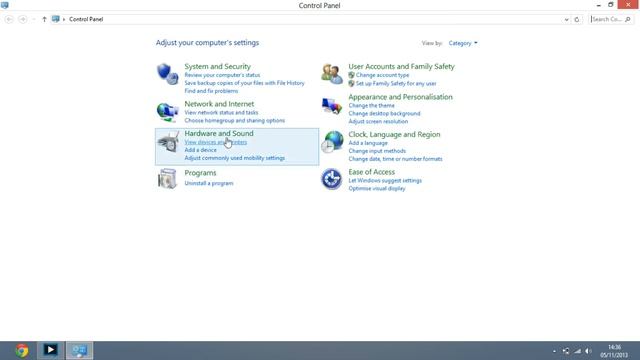The height and width of the screenshot is (360, 640).
Task: Click Add a device
Action: [200, 150]
